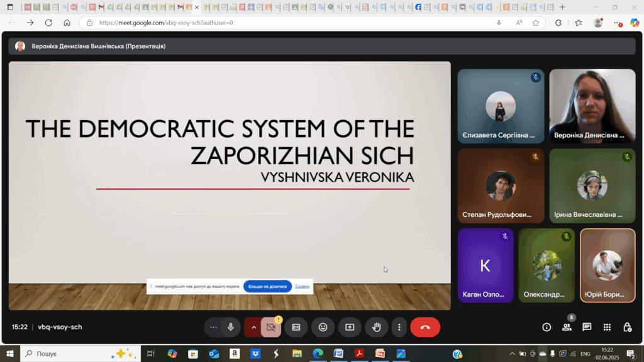Viewport: 644px width, 362px height.
Task: Open the Get Help taskbar icon
Action: pyautogui.click(x=457, y=353)
